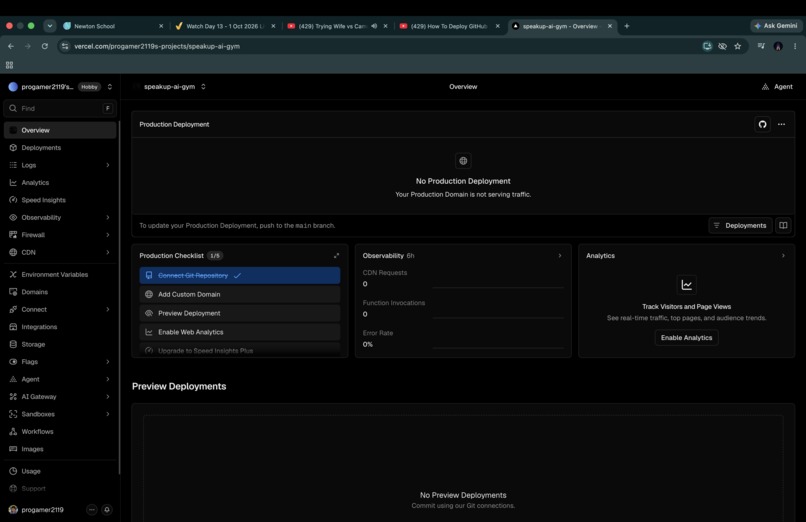
Task: Open the team switcher for progamer2119's
Action: tap(109, 87)
